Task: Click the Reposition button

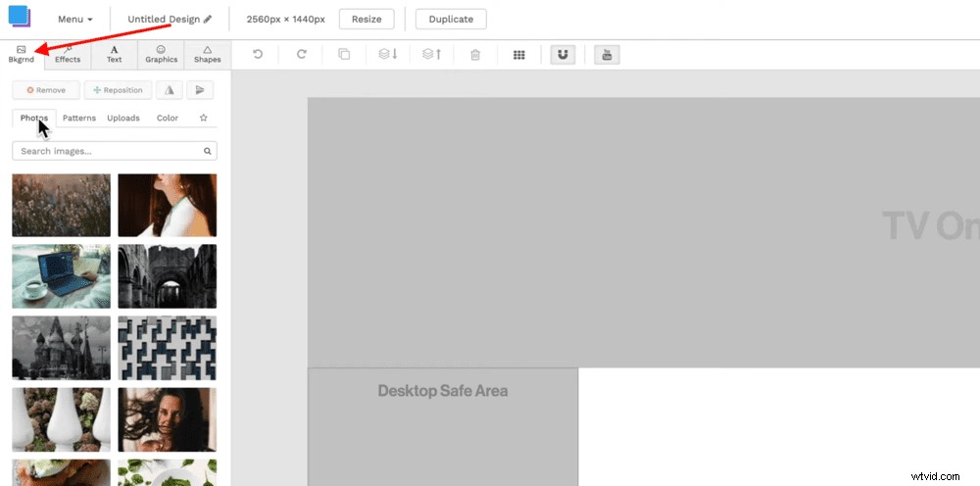Action: point(119,90)
